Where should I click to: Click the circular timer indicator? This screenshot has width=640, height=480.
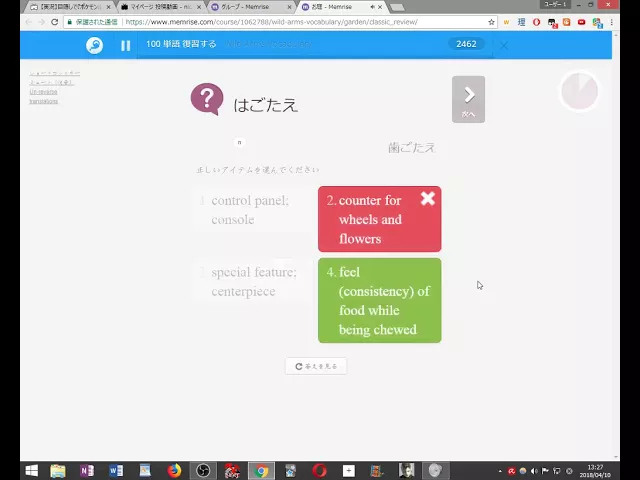(x=580, y=91)
